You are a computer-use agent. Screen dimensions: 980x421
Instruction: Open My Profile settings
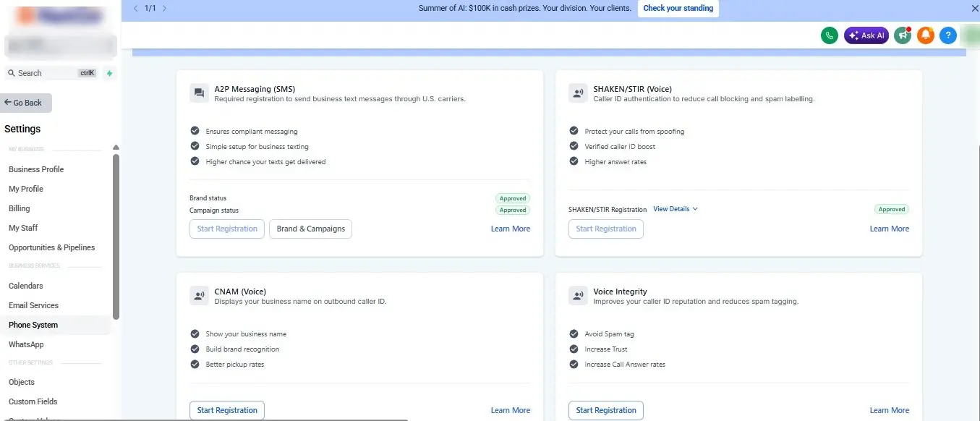(26, 189)
